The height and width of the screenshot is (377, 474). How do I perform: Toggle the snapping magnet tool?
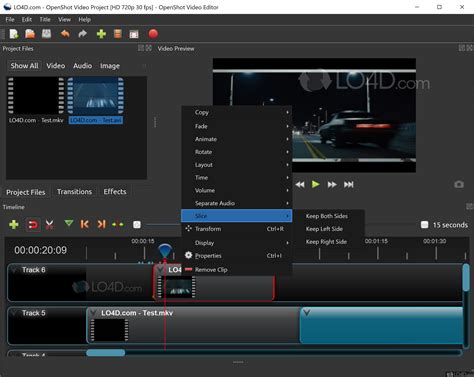(x=33, y=225)
